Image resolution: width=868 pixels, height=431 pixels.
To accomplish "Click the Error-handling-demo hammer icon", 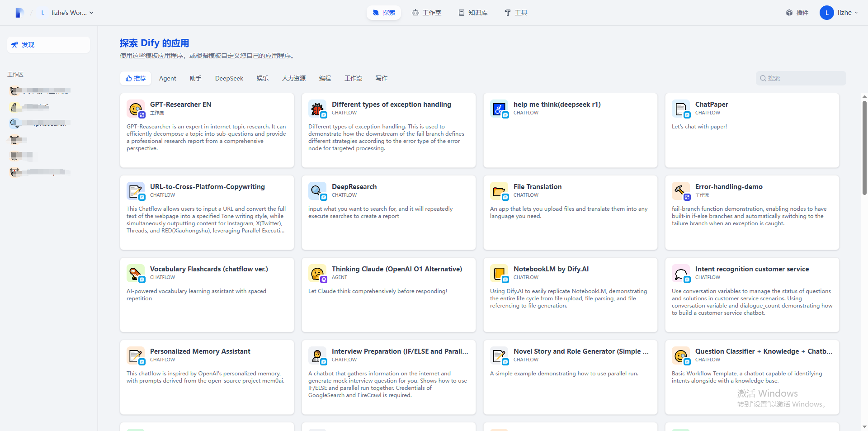I will click(681, 191).
